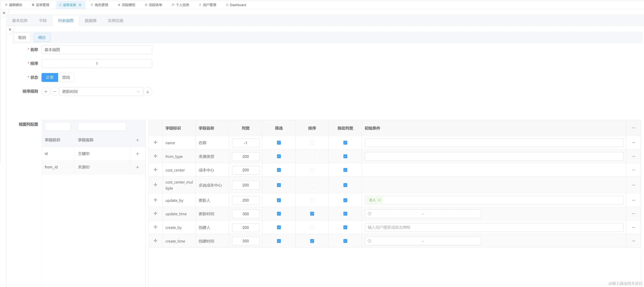Image resolution: width=644 pixels, height=287 pixels.
Task: Disable the sort checkbox for the create_time row
Action: tap(312, 241)
